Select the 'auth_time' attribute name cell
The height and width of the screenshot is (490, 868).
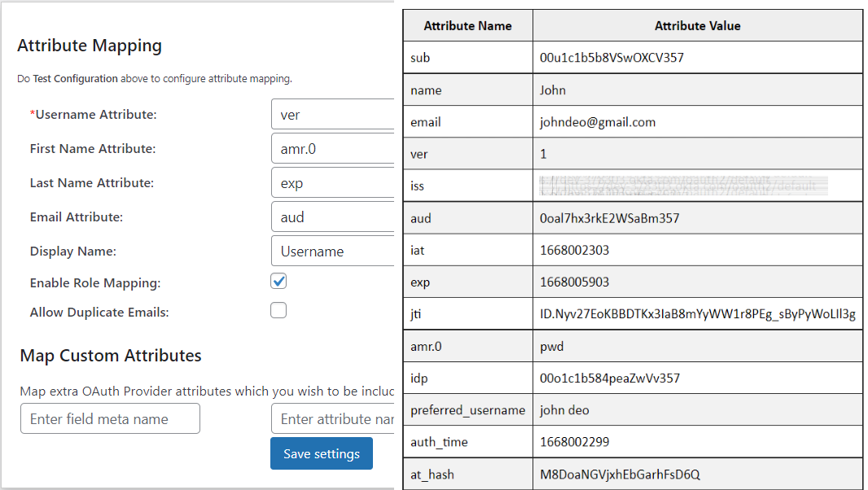pos(467,442)
